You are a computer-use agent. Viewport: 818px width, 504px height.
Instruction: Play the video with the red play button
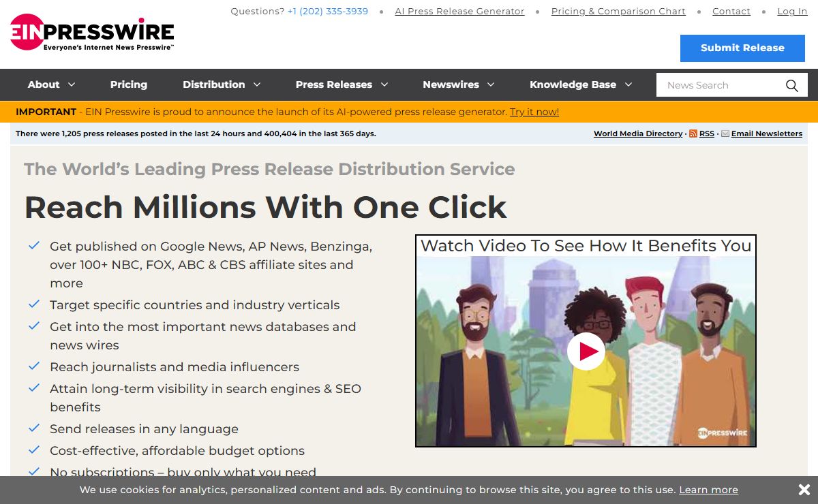[586, 351]
